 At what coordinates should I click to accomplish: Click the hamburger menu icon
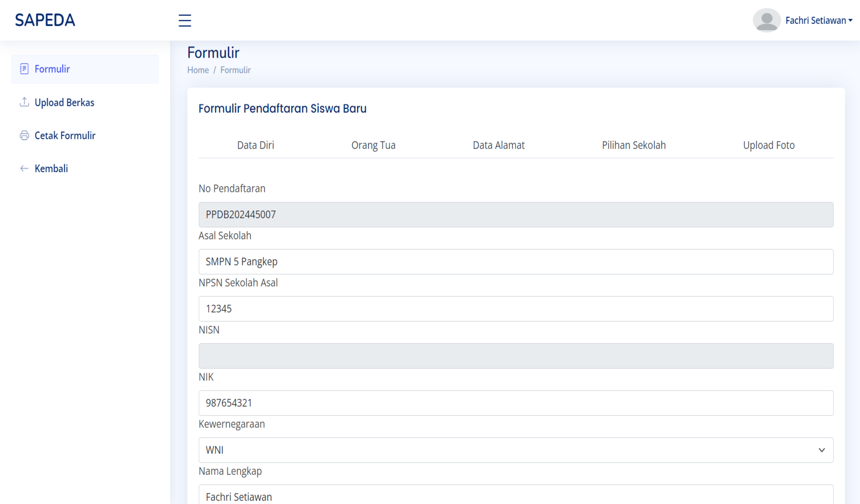click(x=185, y=20)
